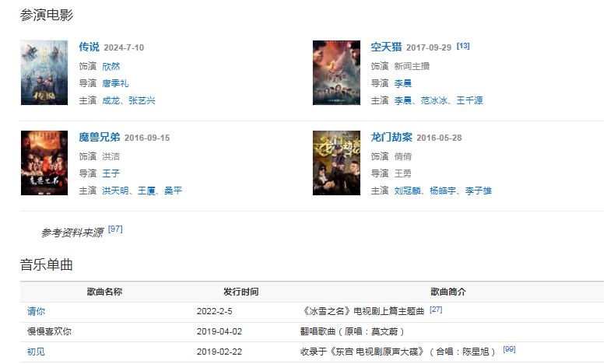Click director 唐季礼 link
614x364 pixels.
coord(115,83)
